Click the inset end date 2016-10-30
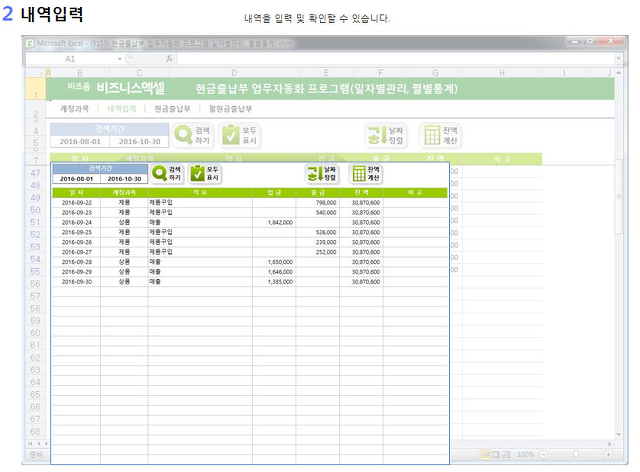The image size is (640, 472). pyautogui.click(x=124, y=179)
